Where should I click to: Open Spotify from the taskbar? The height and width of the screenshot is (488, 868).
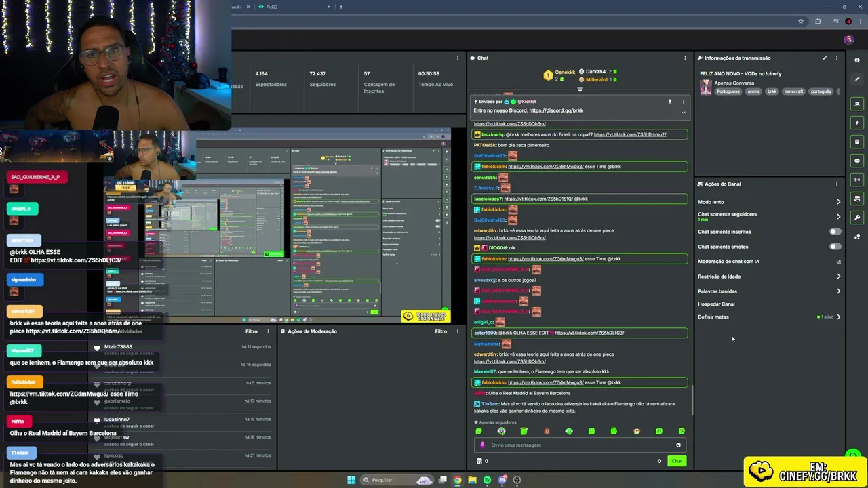pos(487,480)
